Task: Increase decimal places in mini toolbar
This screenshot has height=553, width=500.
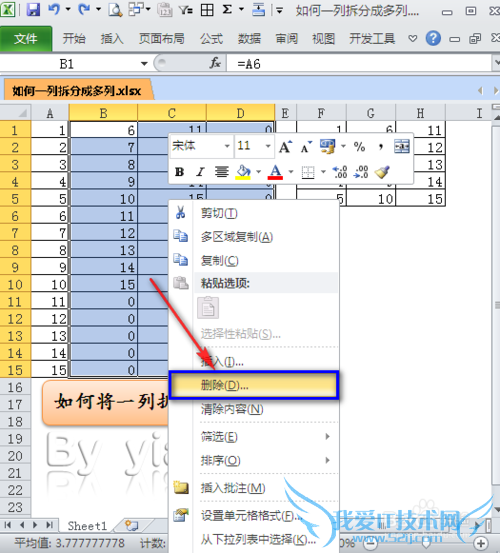Action: (340, 172)
